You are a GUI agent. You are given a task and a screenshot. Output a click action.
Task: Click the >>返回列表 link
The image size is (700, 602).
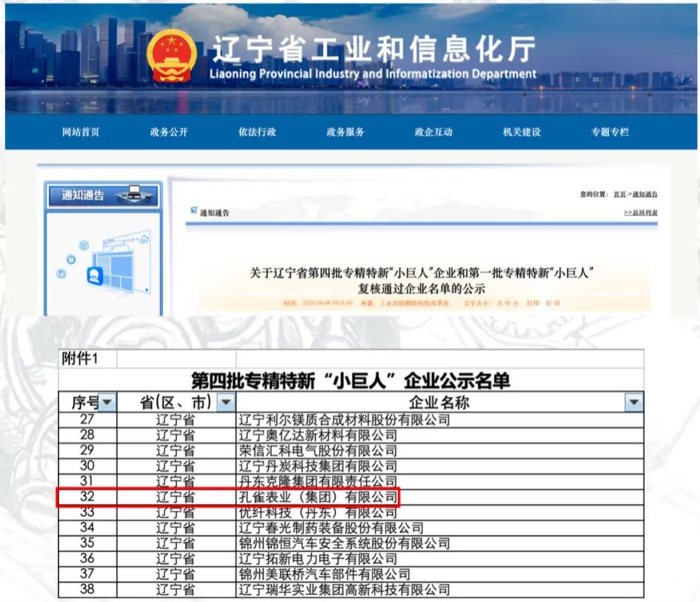pyautogui.click(x=641, y=212)
